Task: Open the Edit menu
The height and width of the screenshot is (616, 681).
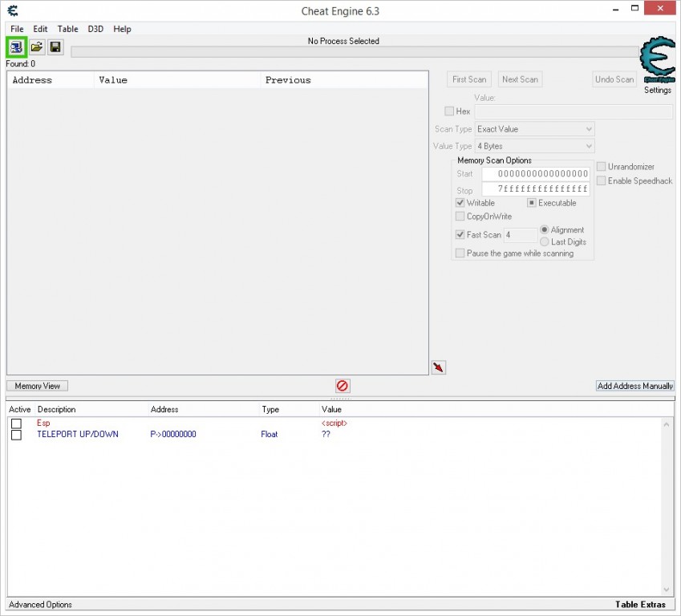Action: (40, 29)
